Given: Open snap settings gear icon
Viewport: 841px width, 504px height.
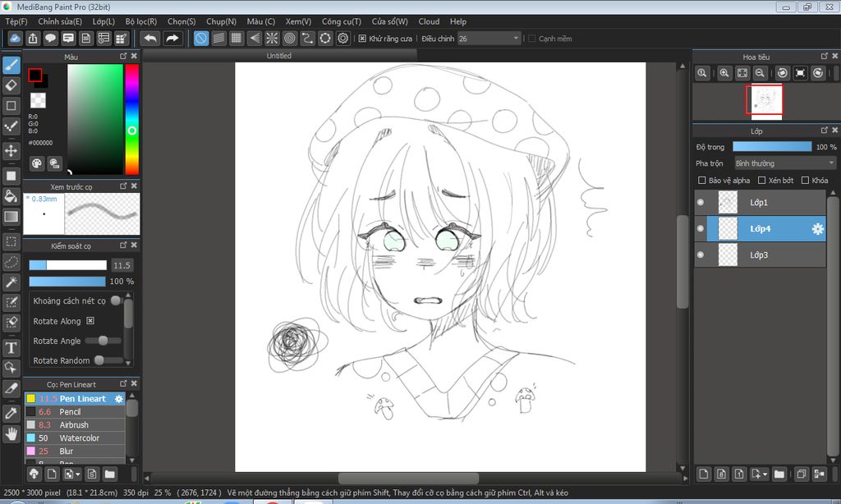Looking at the screenshot, I should coord(343,39).
